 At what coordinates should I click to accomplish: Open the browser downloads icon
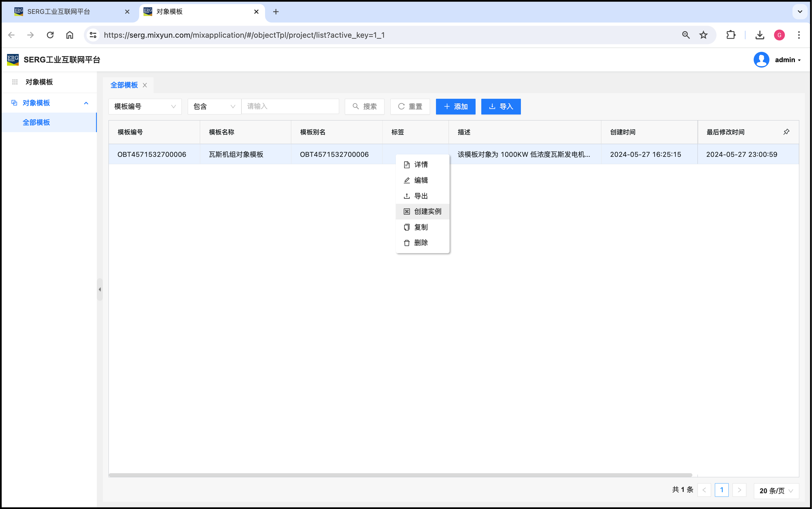(x=760, y=35)
